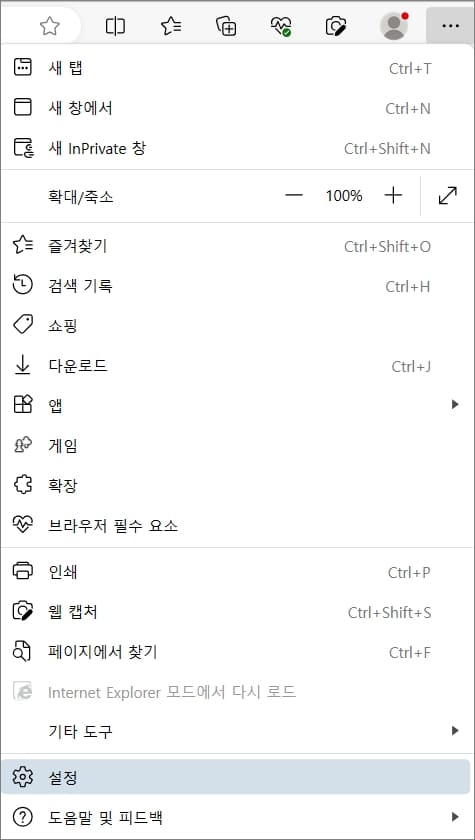The height and width of the screenshot is (840, 475).
Task: Open 설정 from the menu
Action: 236,777
